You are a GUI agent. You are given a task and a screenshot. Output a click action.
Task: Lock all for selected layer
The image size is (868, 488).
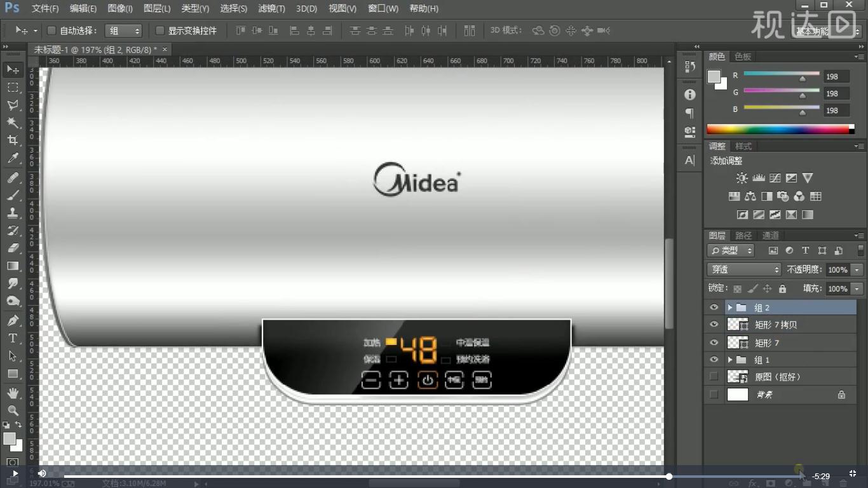[x=782, y=288]
